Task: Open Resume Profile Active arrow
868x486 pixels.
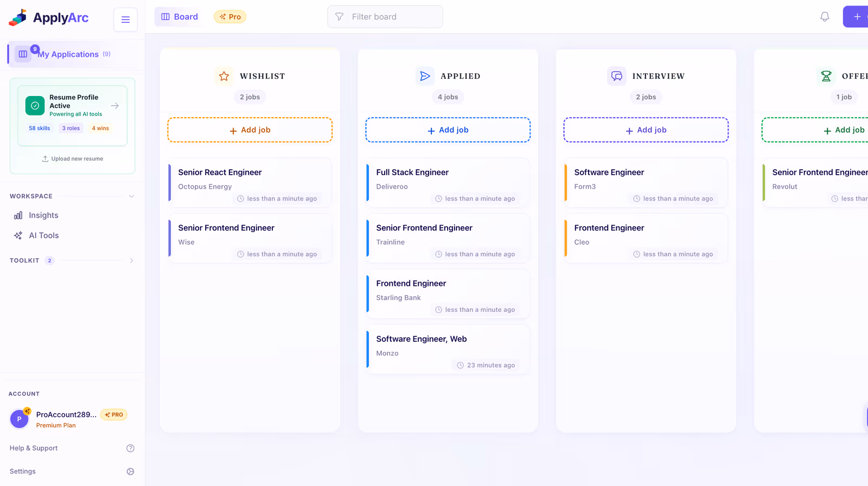Action: pos(115,106)
